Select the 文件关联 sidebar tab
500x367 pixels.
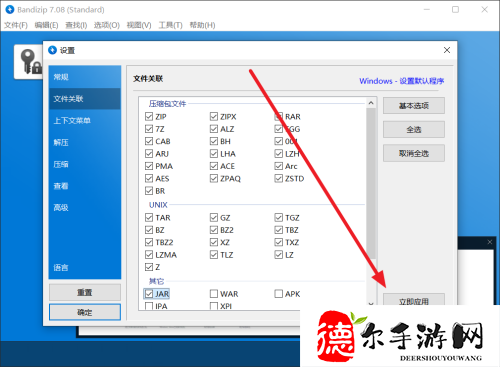pos(85,99)
